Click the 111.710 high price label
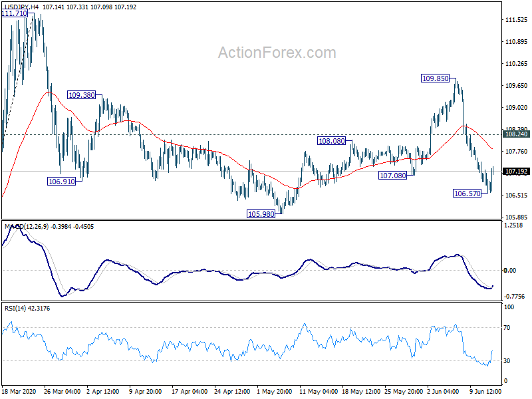 (x=14, y=13)
